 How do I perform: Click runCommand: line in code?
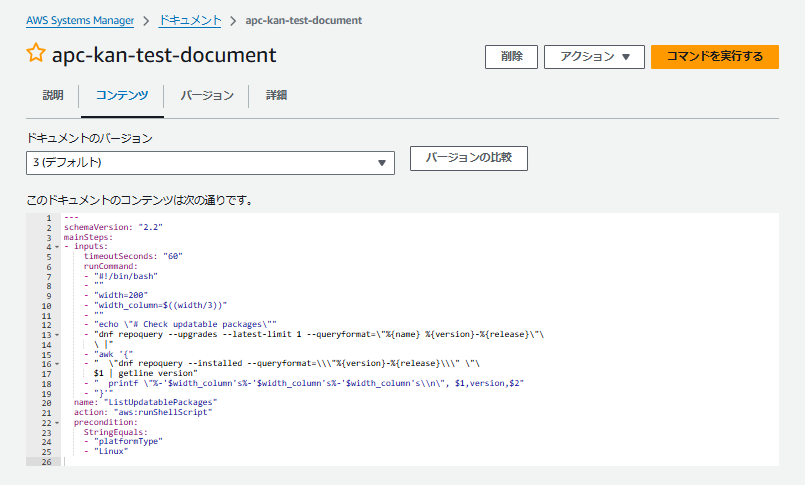110,266
